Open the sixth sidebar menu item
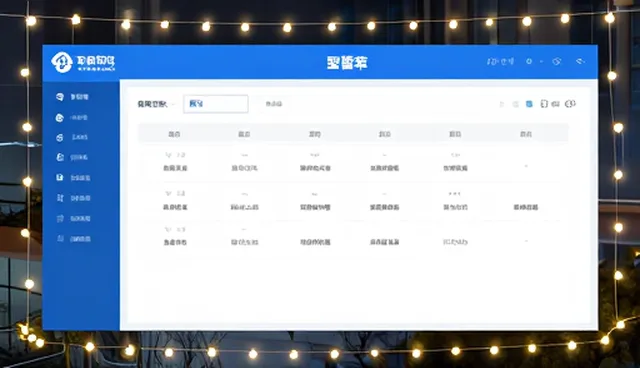640x368 pixels. (73, 198)
